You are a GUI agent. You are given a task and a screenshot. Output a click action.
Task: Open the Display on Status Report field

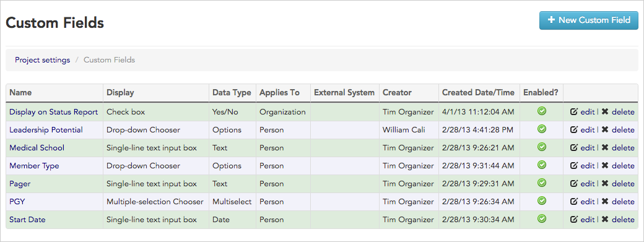tap(53, 112)
